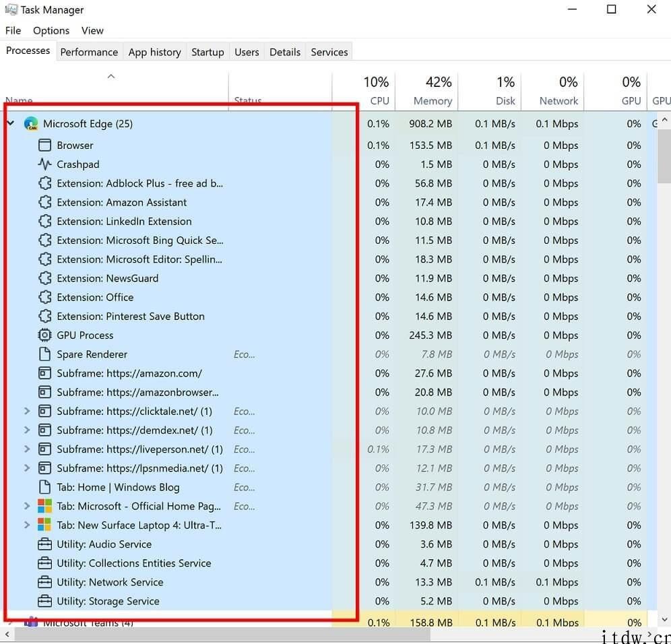Sort processes by the GPU 0% column header
This screenshot has width=671, height=644.
615,91
